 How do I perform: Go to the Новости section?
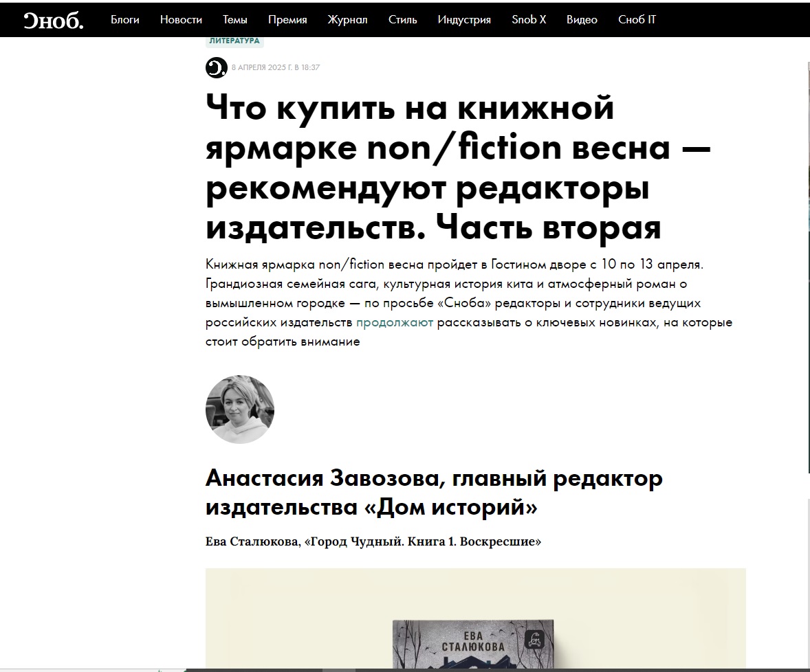click(181, 20)
